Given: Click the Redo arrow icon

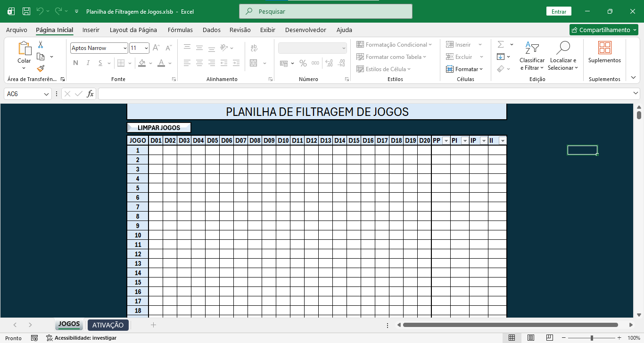Looking at the screenshot, I should 58,11.
